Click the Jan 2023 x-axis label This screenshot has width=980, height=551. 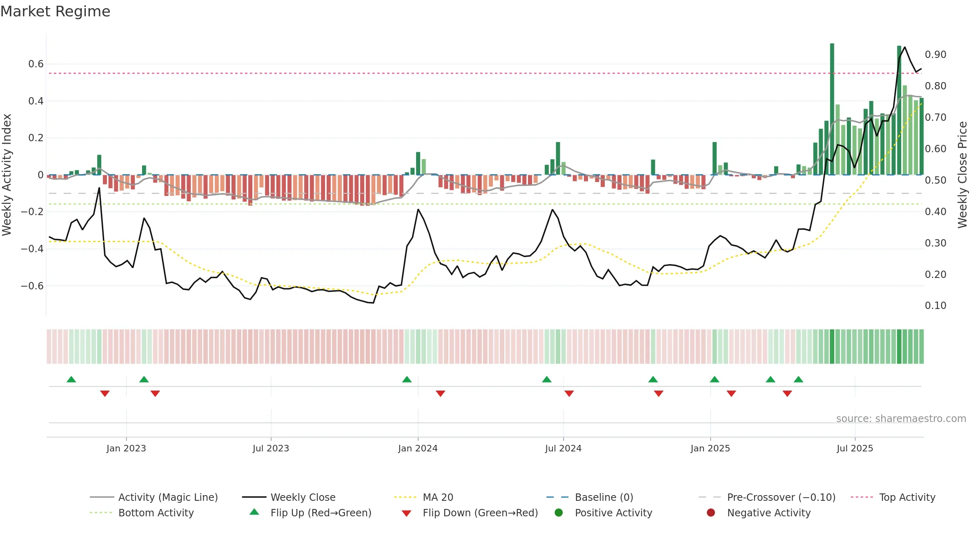(126, 448)
